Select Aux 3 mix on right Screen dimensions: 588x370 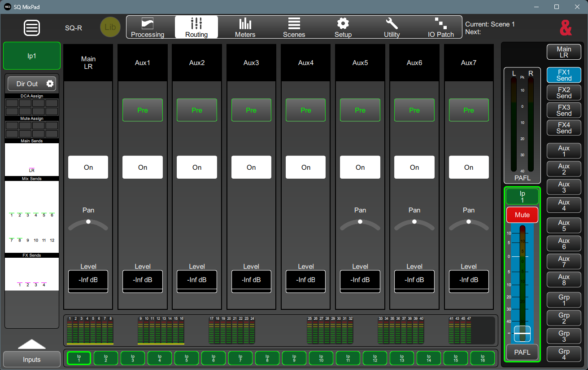click(564, 187)
